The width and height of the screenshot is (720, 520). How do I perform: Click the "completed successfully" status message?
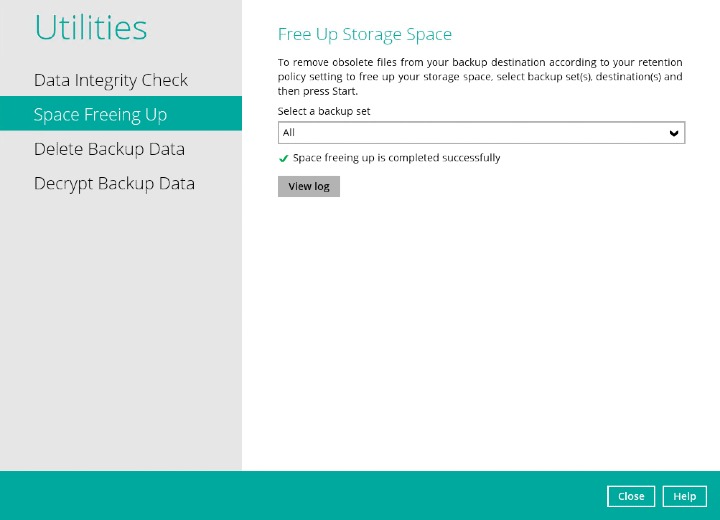pos(397,158)
